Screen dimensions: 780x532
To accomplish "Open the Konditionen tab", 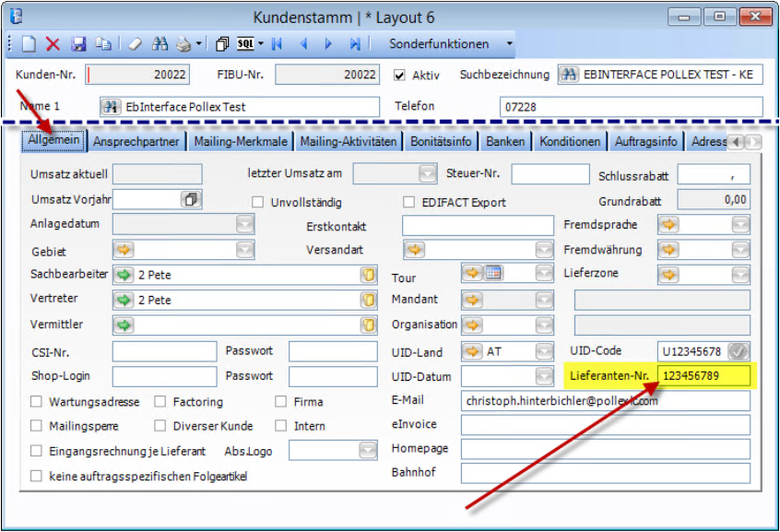I will pyautogui.click(x=570, y=142).
